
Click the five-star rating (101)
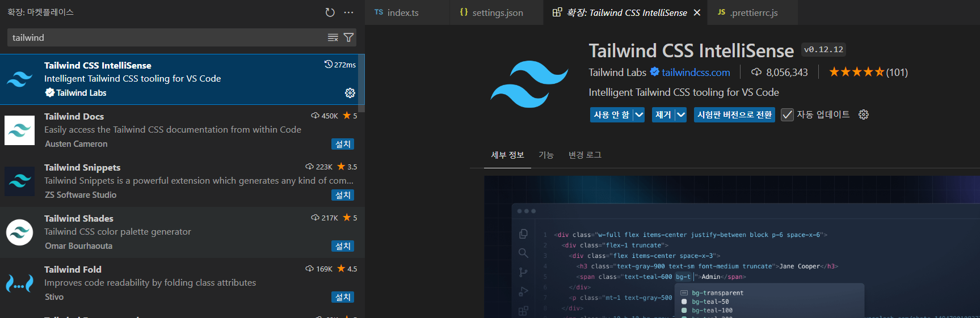click(868, 72)
